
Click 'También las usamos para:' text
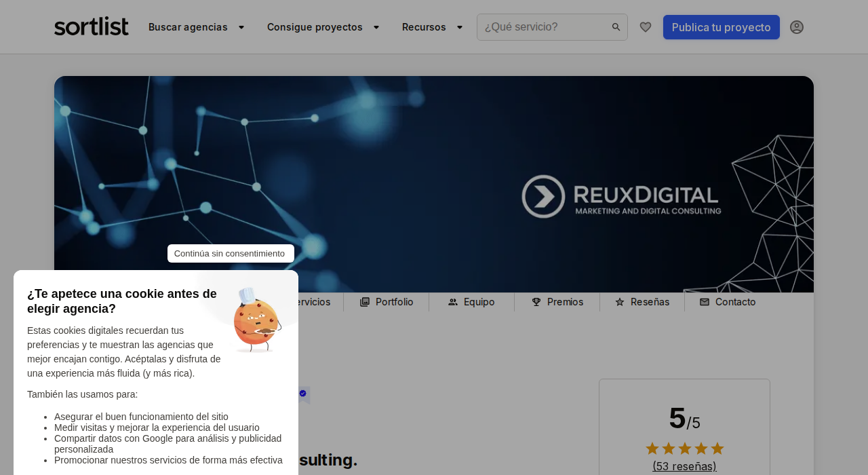82,394
